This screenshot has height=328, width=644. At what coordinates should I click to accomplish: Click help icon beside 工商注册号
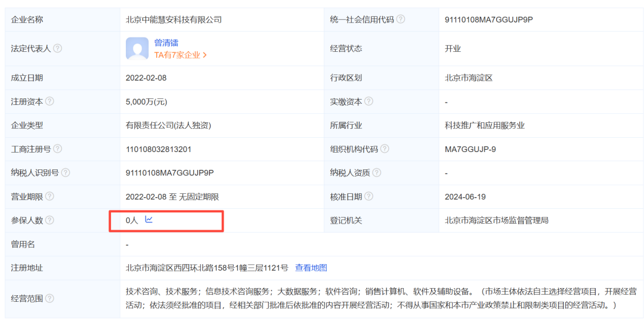58,149
